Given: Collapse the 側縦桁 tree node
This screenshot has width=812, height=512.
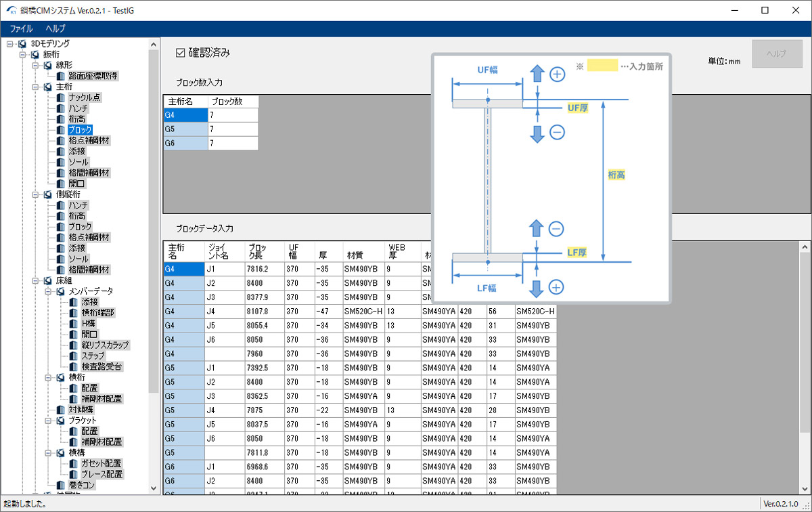Looking at the screenshot, I should tap(35, 194).
